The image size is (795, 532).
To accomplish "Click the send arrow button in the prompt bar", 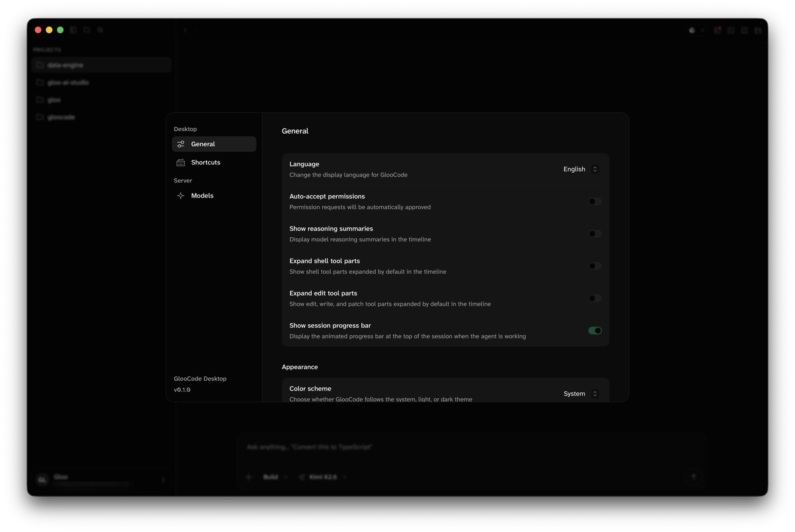I will click(694, 477).
